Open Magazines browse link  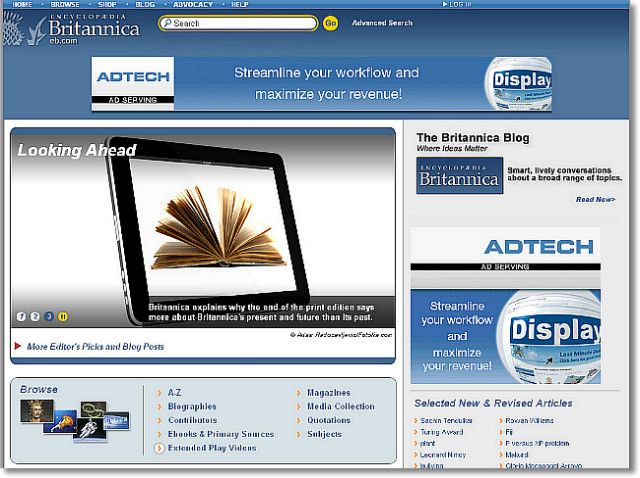[x=329, y=393]
